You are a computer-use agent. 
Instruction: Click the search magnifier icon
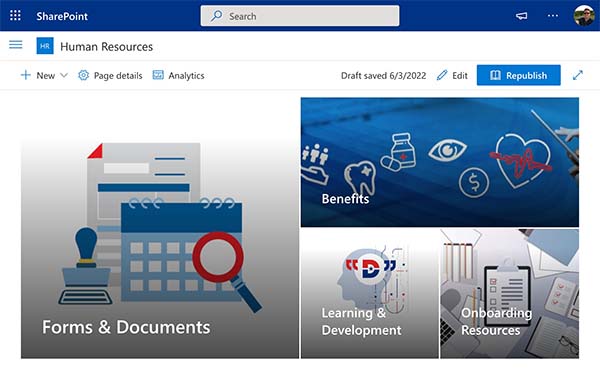pyautogui.click(x=217, y=16)
